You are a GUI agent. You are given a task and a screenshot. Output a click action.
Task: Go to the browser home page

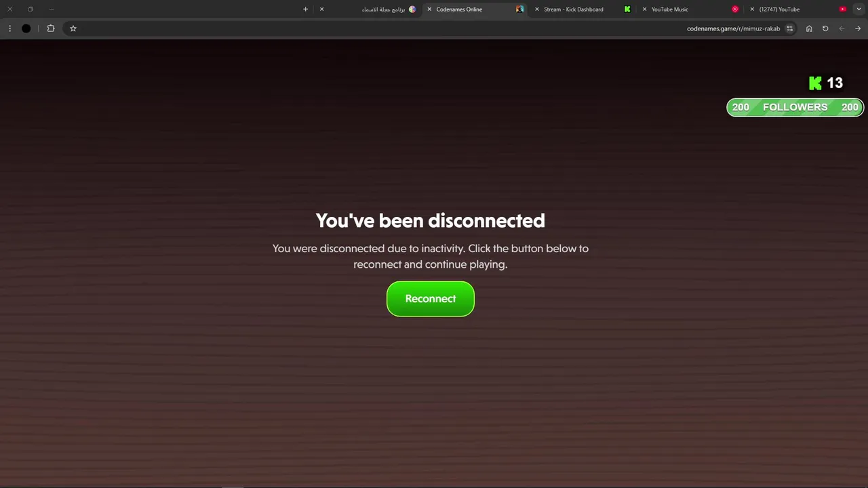[x=809, y=28]
